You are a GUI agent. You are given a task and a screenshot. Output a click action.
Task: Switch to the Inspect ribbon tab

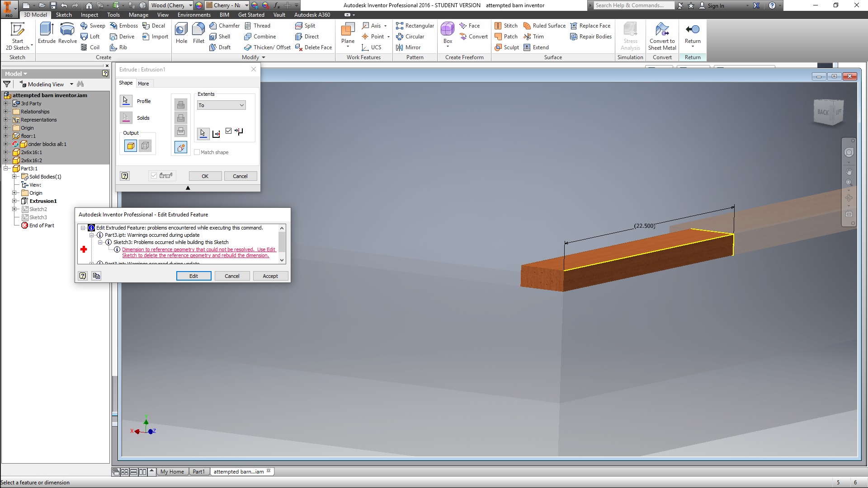[x=89, y=14]
